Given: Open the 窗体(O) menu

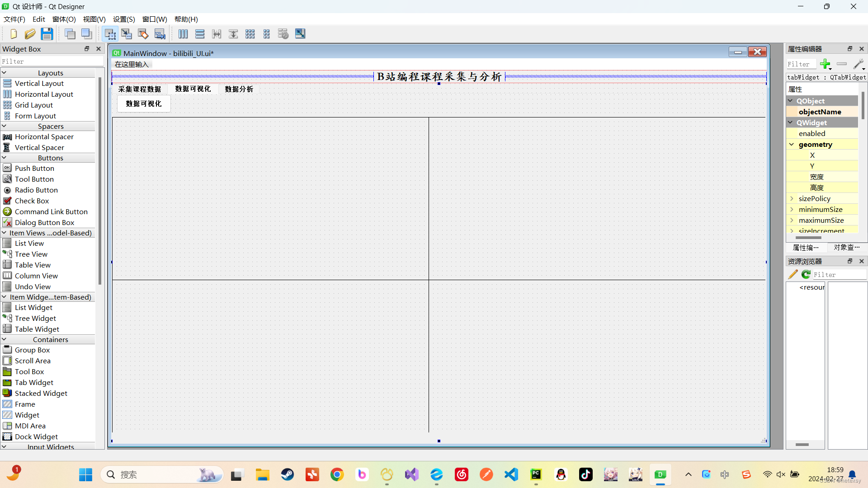Looking at the screenshot, I should (x=64, y=19).
